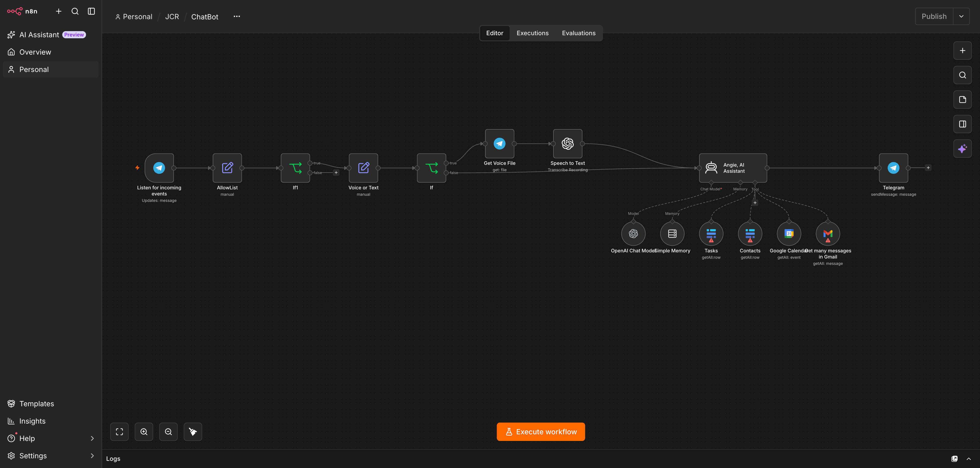This screenshot has height=468, width=980.
Task: Click the fit-to-view canvas button
Action: [119, 432]
